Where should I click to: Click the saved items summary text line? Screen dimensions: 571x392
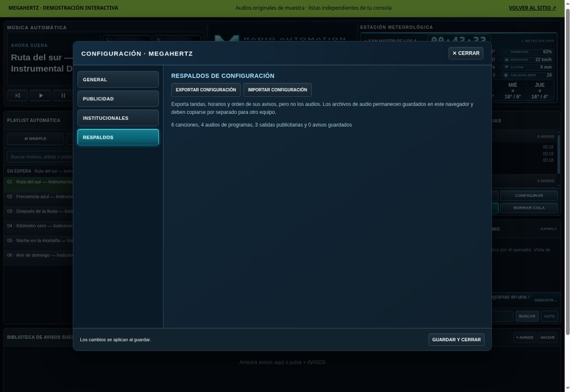(x=261, y=125)
